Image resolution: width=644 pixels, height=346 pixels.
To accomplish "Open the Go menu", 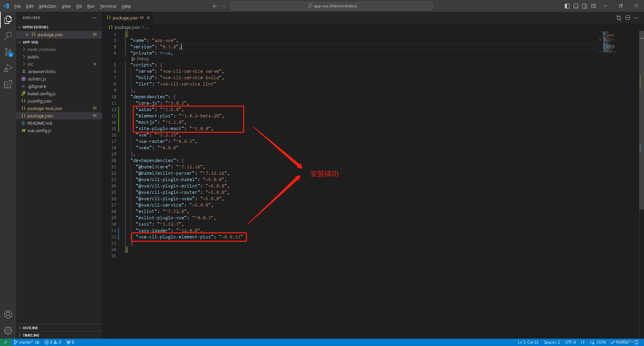I will coord(79,6).
